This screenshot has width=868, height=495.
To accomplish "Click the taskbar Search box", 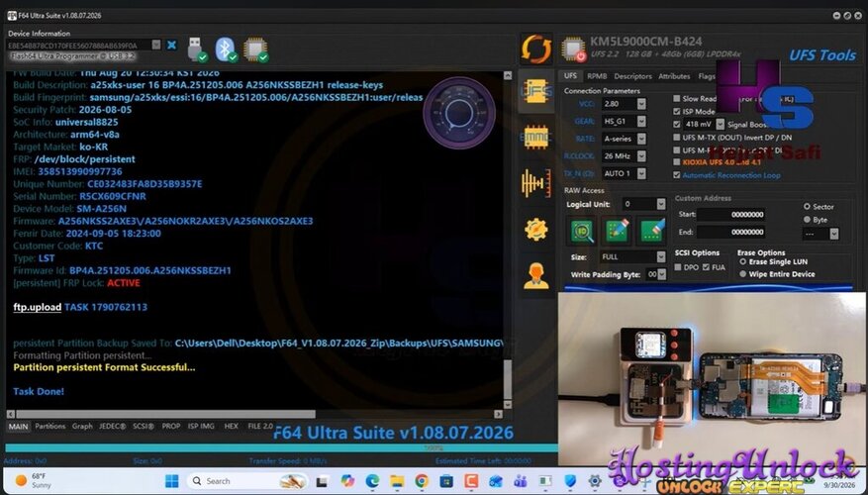I will tap(248, 480).
